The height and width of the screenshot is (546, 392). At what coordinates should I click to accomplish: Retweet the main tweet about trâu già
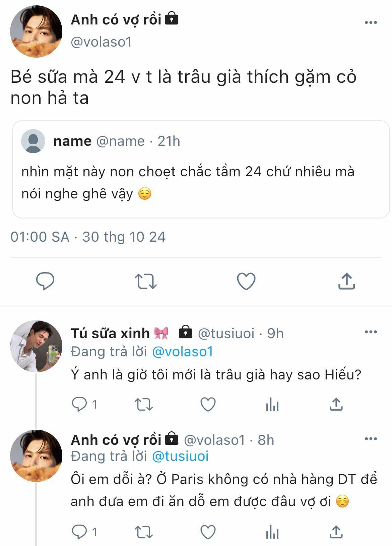[x=145, y=281]
